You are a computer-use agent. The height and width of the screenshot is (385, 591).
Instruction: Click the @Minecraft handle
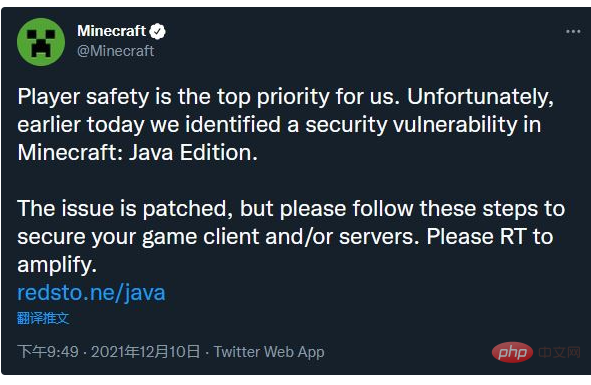[x=116, y=51]
